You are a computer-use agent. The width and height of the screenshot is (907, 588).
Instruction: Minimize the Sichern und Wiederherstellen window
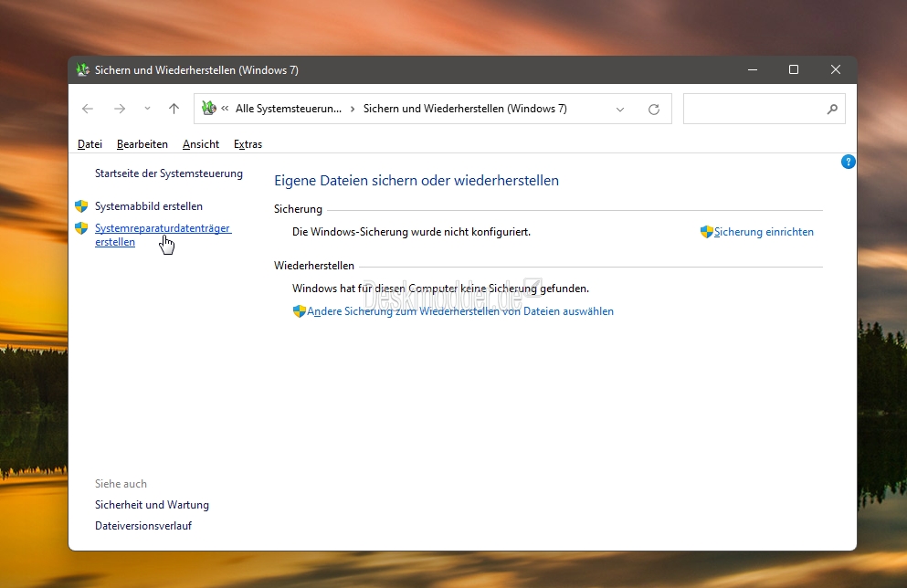coord(753,70)
